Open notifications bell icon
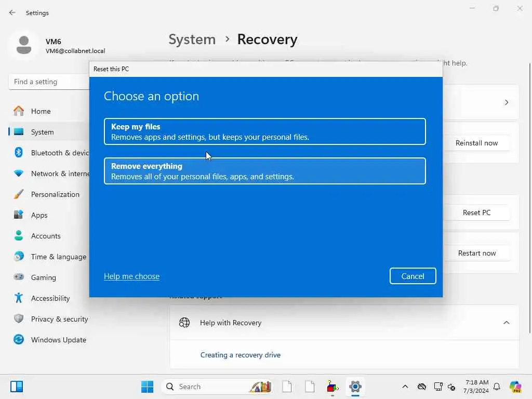This screenshot has height=399, width=532. [x=497, y=387]
